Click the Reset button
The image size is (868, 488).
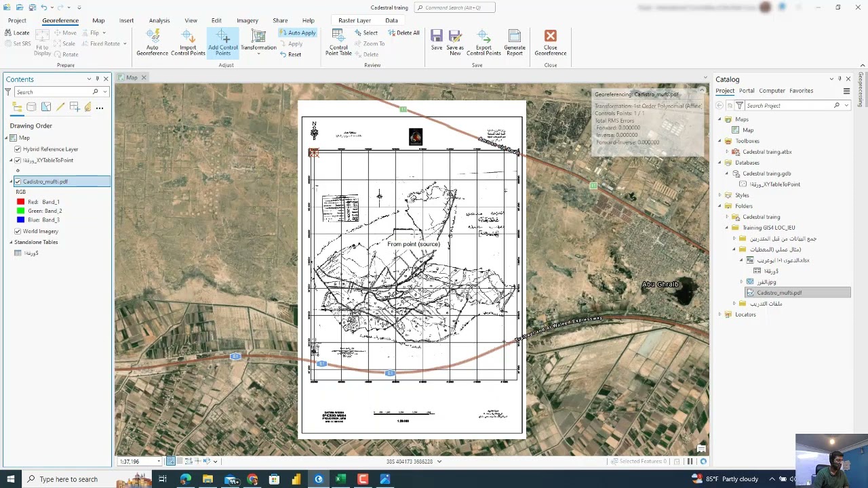point(290,54)
